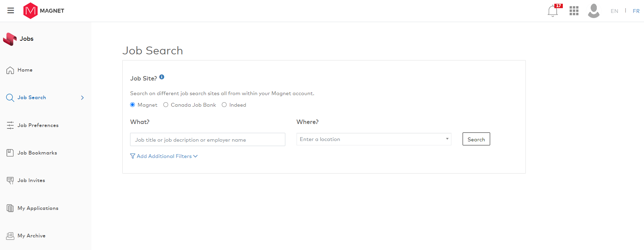
Task: Open the user profile avatar
Action: pyautogui.click(x=593, y=11)
